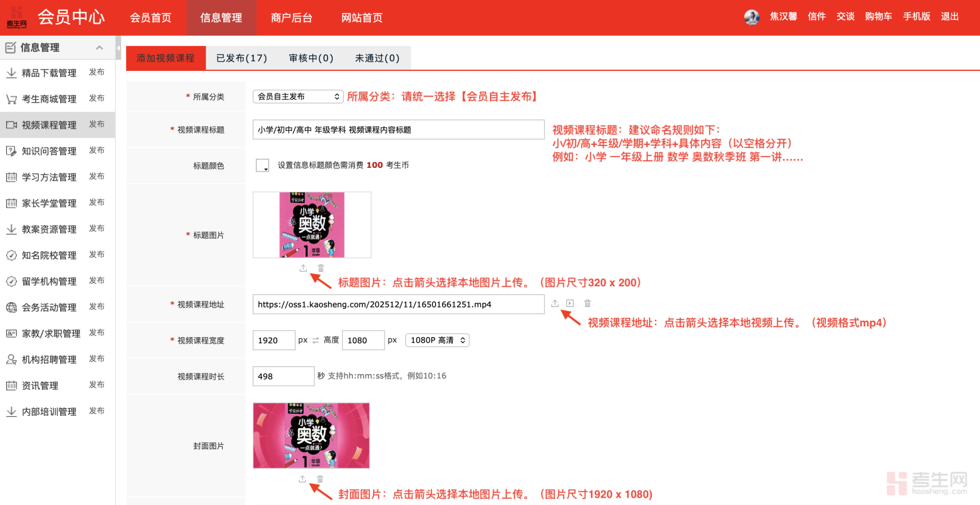
Task: Open the 商户后台 top menu item
Action: tap(291, 18)
